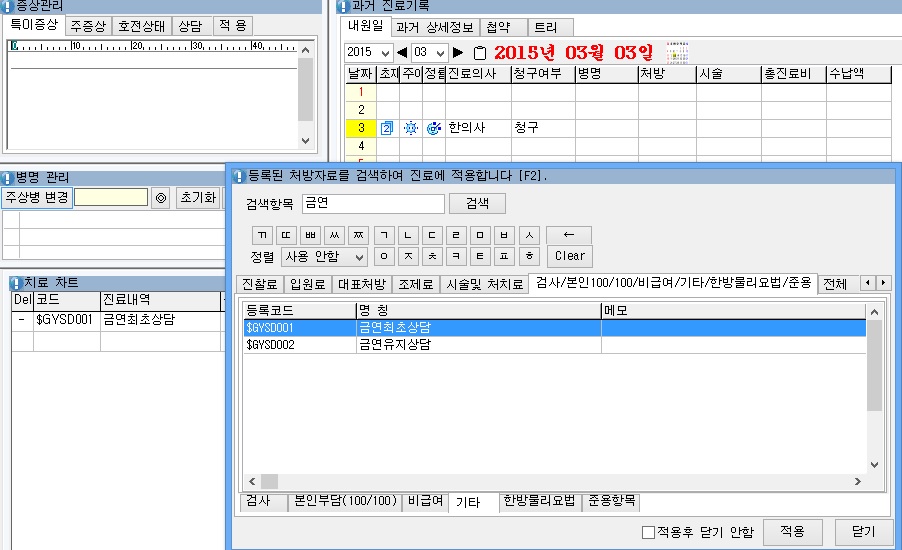Screen dimensions: 902x550
Task: Select the 한방물리요법 bottom tab
Action: pos(539,502)
